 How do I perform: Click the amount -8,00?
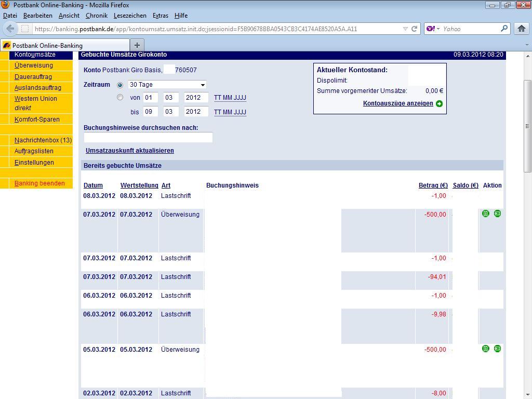point(438,393)
